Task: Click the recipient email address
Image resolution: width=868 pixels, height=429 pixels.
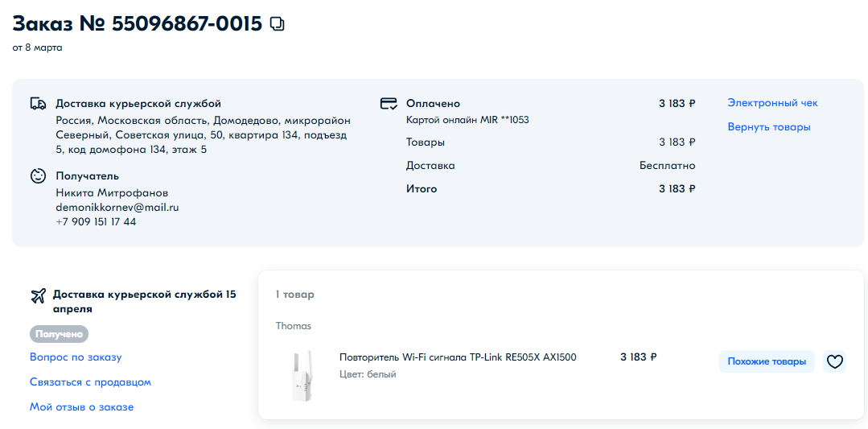Action: coord(117,207)
